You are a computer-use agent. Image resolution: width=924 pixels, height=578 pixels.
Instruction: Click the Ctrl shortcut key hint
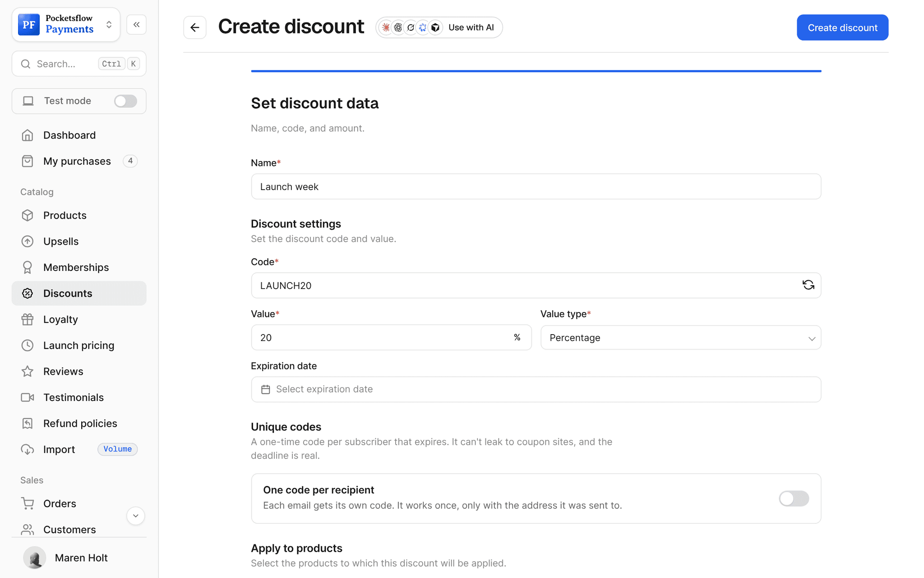point(111,64)
